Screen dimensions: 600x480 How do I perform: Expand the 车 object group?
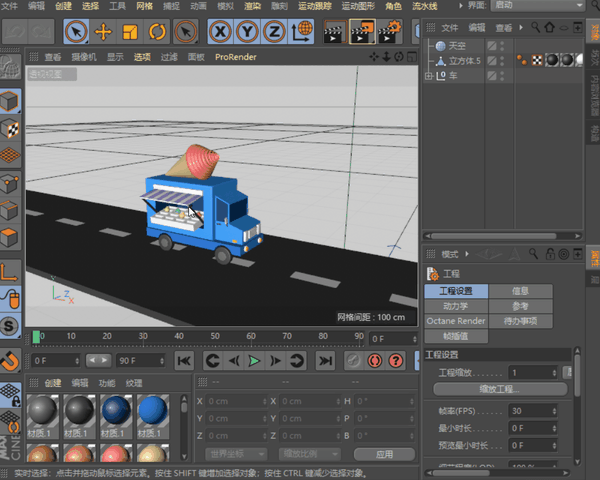click(428, 75)
